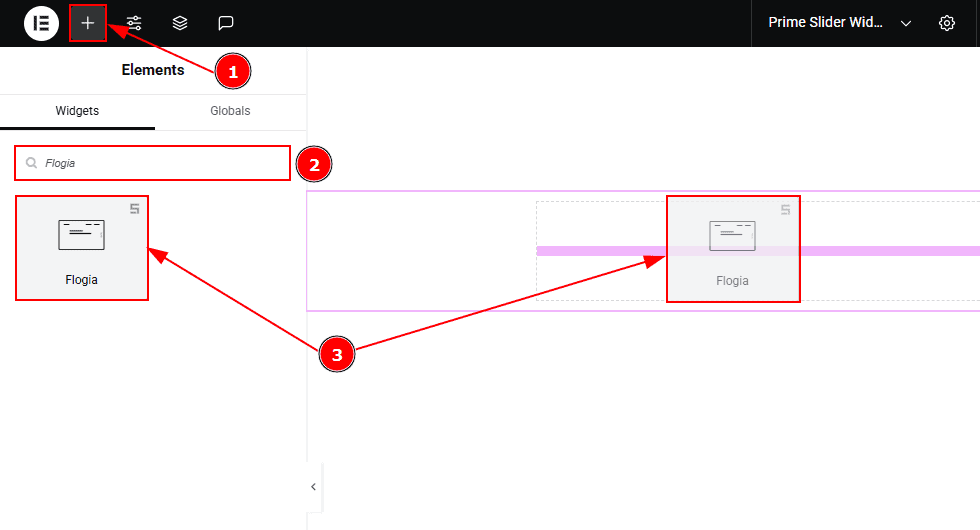Select the Flogia widget in panel

tap(82, 248)
